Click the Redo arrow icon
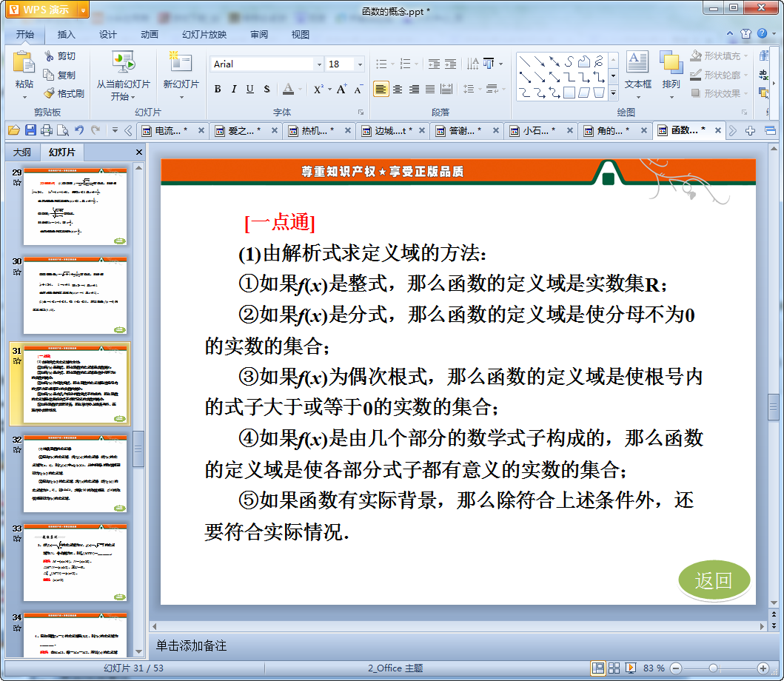Image resolution: width=784 pixels, height=681 pixels. point(96,130)
